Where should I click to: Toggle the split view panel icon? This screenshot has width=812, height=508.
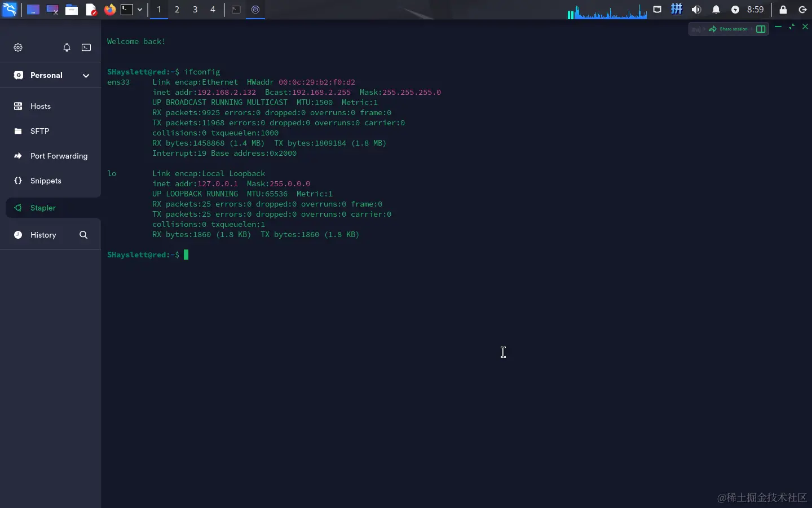(761, 29)
